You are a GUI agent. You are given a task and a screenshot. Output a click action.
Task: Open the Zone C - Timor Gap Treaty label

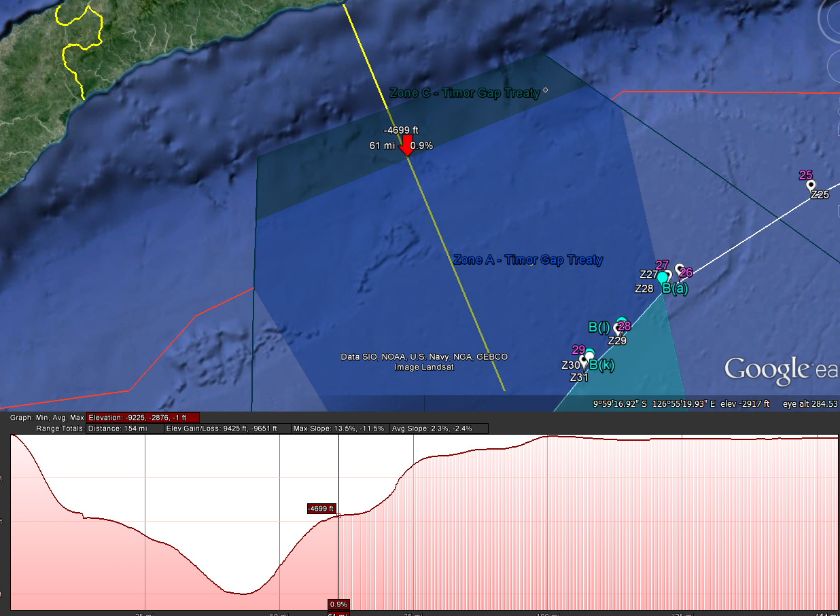point(464,92)
